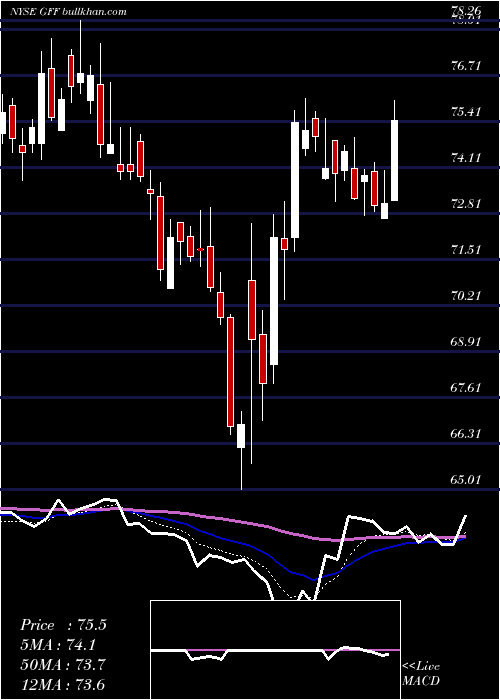Viewport: 500px width, 700px height.
Task: Select the 75.41 price axis label
Action: tap(466, 112)
